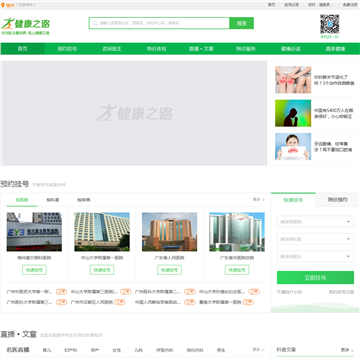
Task: Click 广州市花都区人民医院 link
Action: coord(92,302)
